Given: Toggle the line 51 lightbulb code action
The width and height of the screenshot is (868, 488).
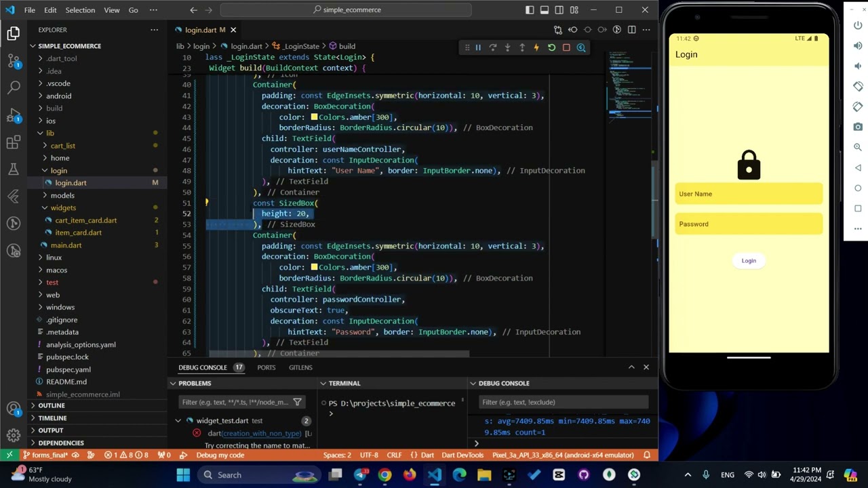Looking at the screenshot, I should pos(207,203).
